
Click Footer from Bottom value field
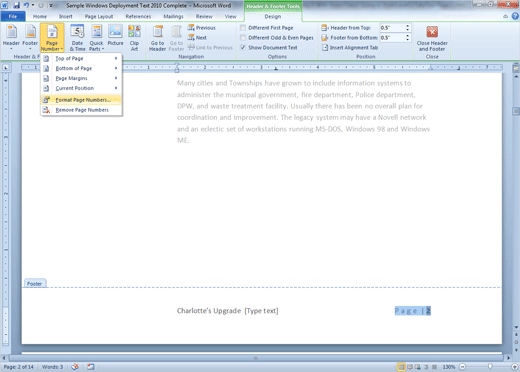pyautogui.click(x=392, y=38)
